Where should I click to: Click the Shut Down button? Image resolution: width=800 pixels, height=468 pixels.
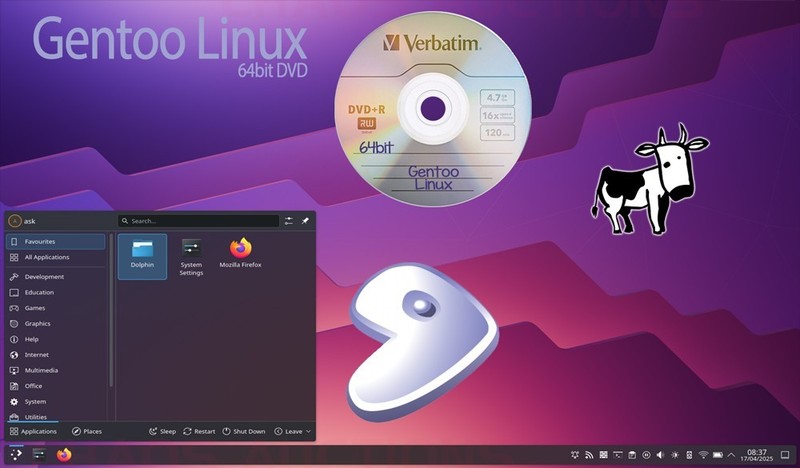244,431
